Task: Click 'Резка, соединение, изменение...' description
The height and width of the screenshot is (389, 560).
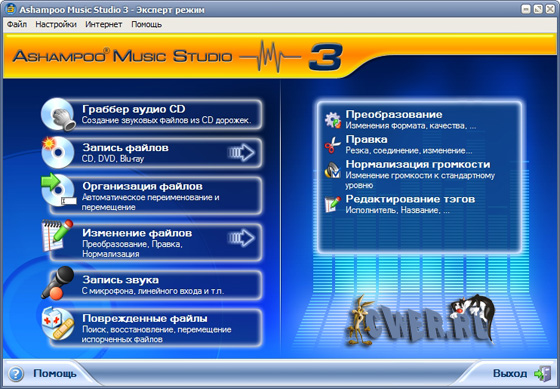Action: point(409,150)
